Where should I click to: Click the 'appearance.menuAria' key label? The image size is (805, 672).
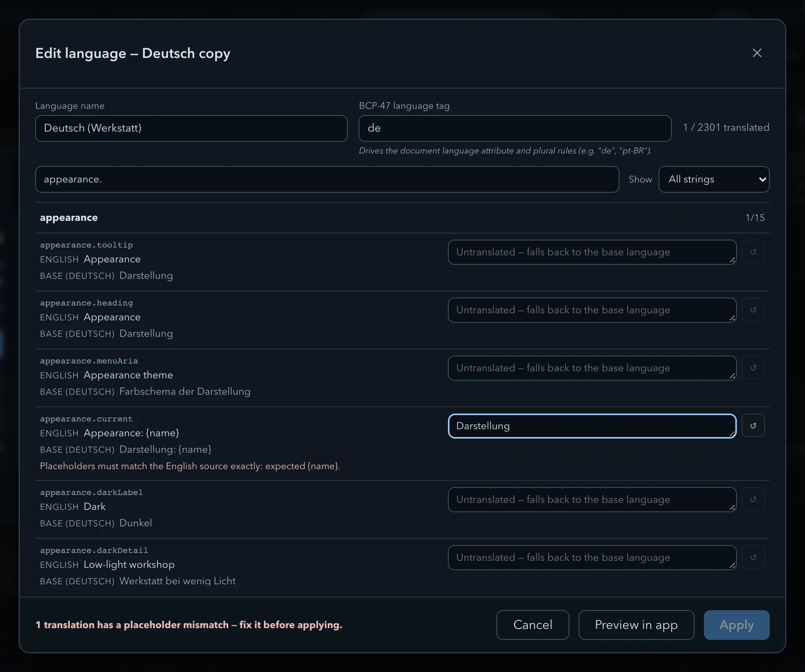point(89,361)
